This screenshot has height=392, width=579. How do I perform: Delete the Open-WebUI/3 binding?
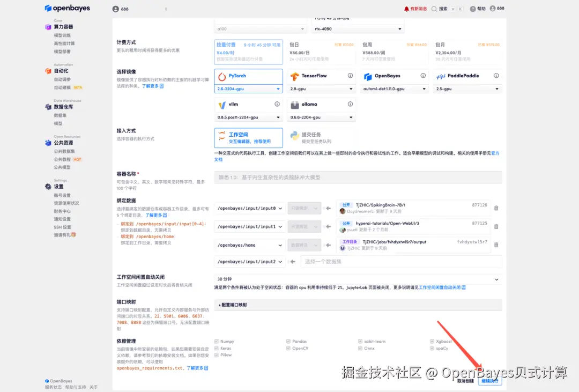pos(496,226)
